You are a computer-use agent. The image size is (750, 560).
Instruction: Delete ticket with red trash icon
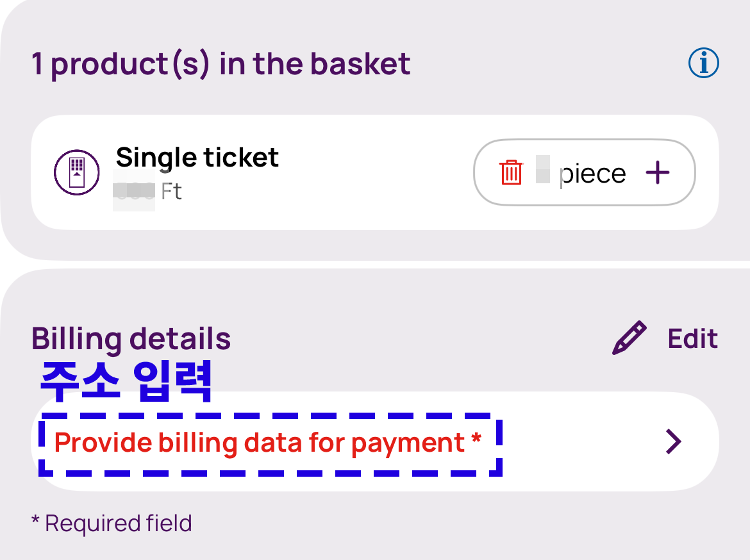click(511, 173)
